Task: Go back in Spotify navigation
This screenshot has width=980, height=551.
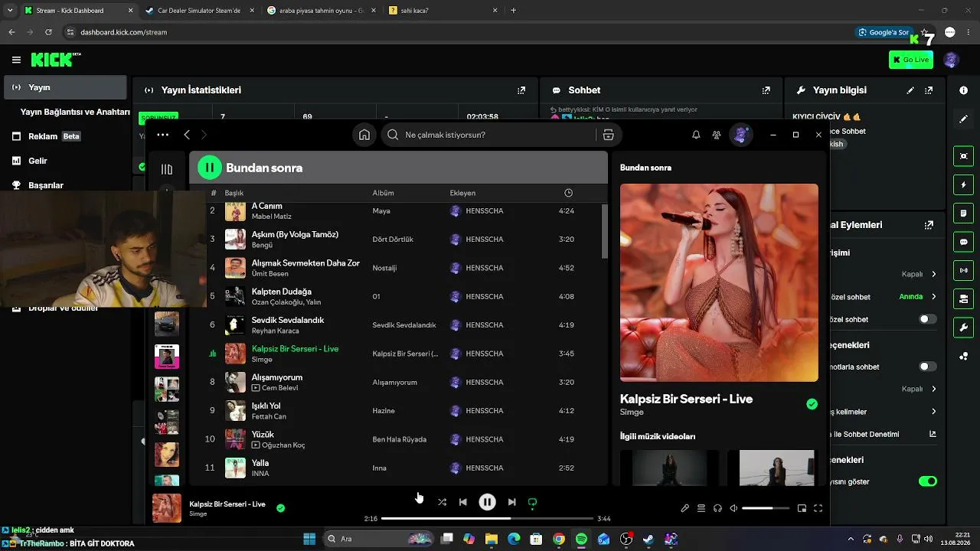Action: 187,135
